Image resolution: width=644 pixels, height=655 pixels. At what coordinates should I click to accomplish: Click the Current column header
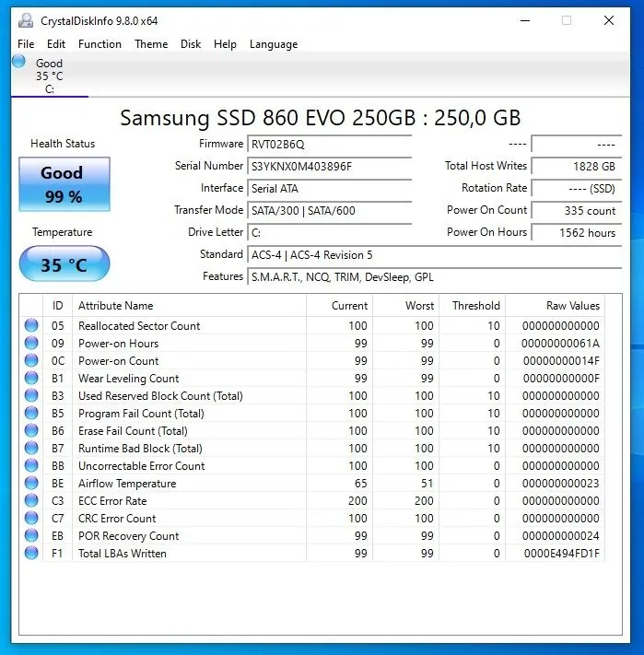tap(339, 306)
